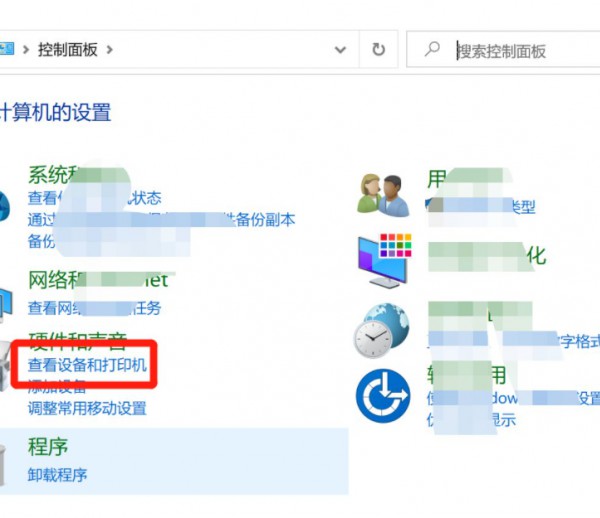Open the 硬件和声音 category heading
The height and width of the screenshot is (518, 600).
[77, 340]
